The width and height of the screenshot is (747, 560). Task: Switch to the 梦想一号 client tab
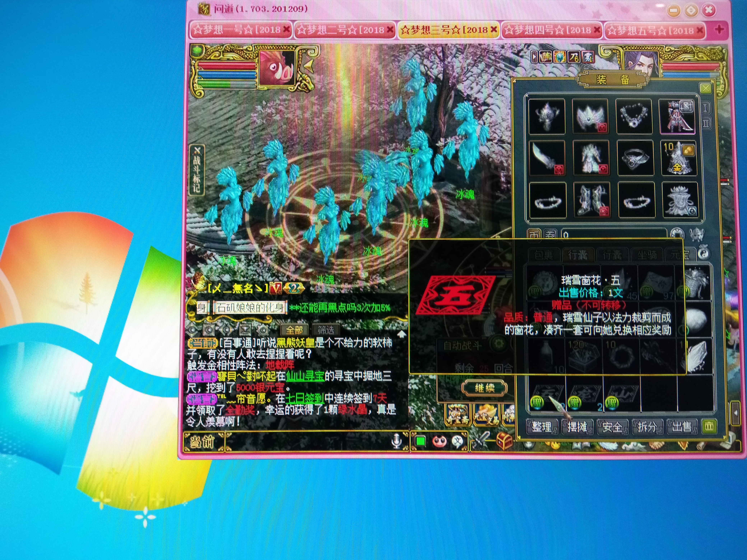click(x=241, y=30)
